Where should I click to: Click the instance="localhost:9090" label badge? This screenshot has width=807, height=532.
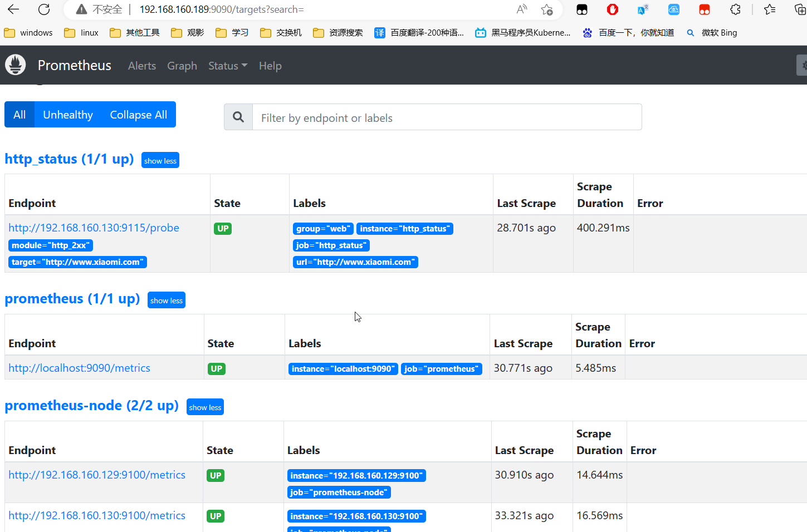click(x=343, y=369)
